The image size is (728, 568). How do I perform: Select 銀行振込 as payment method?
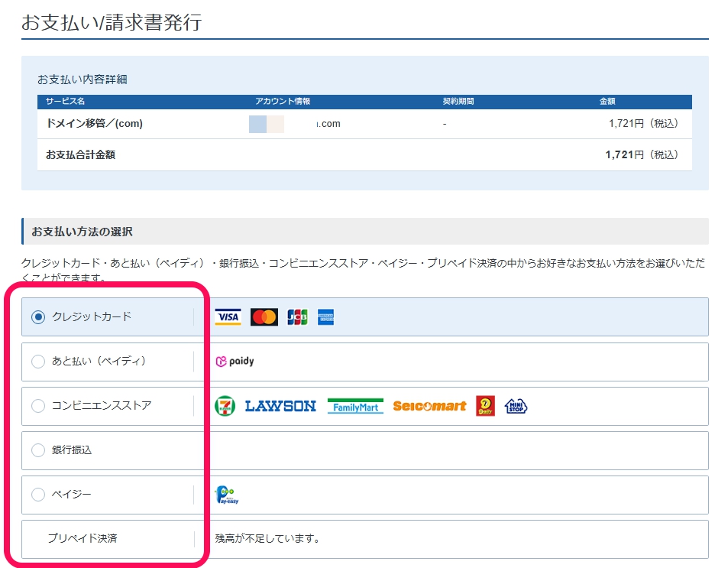[37, 450]
